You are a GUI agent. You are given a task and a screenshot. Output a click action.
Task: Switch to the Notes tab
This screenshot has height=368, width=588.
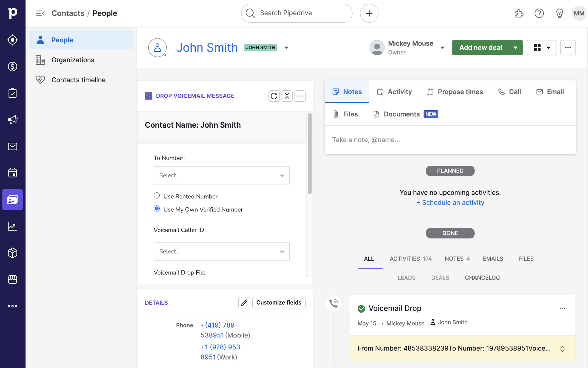click(x=347, y=92)
